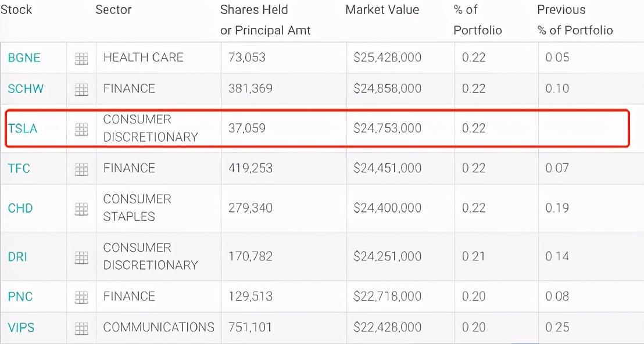Open the DRI stock link
This screenshot has height=344, width=644.
[17, 256]
